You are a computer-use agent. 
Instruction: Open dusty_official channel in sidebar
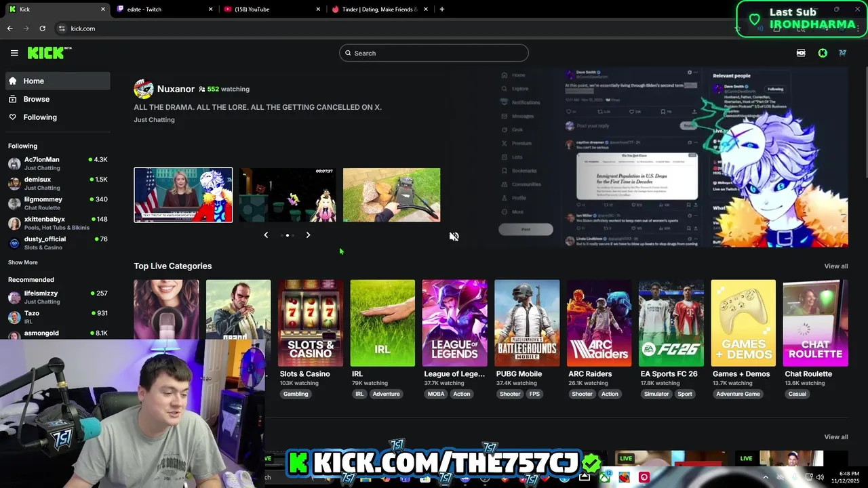tap(58, 243)
